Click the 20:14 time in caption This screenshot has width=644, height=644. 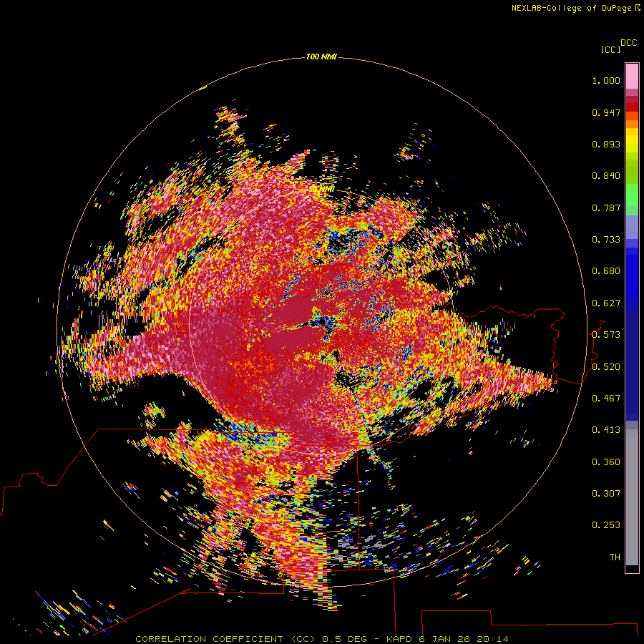492,639
